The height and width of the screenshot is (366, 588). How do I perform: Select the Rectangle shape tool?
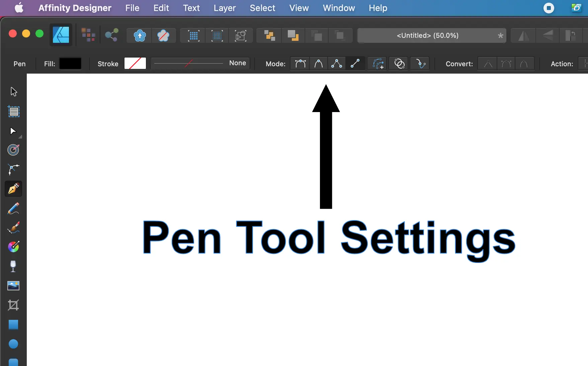13,325
